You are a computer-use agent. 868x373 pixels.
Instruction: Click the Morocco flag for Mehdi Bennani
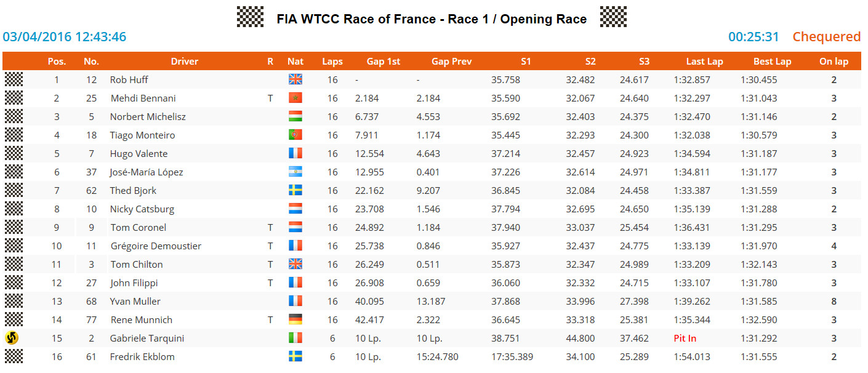pyautogui.click(x=295, y=98)
